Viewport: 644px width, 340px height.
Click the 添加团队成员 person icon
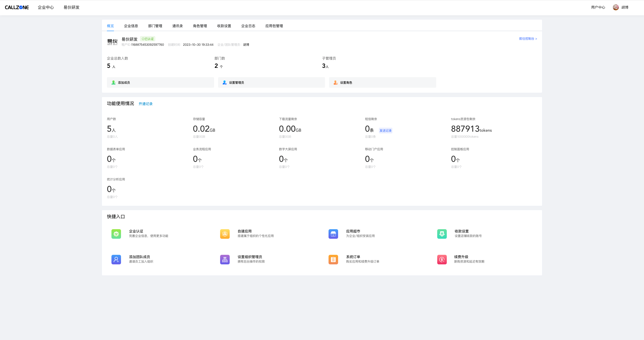point(116,259)
